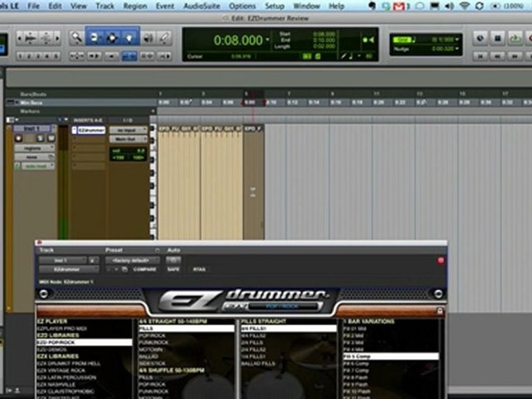532x399 pixels.
Task: Select the Pencil tool
Action: click(165, 38)
